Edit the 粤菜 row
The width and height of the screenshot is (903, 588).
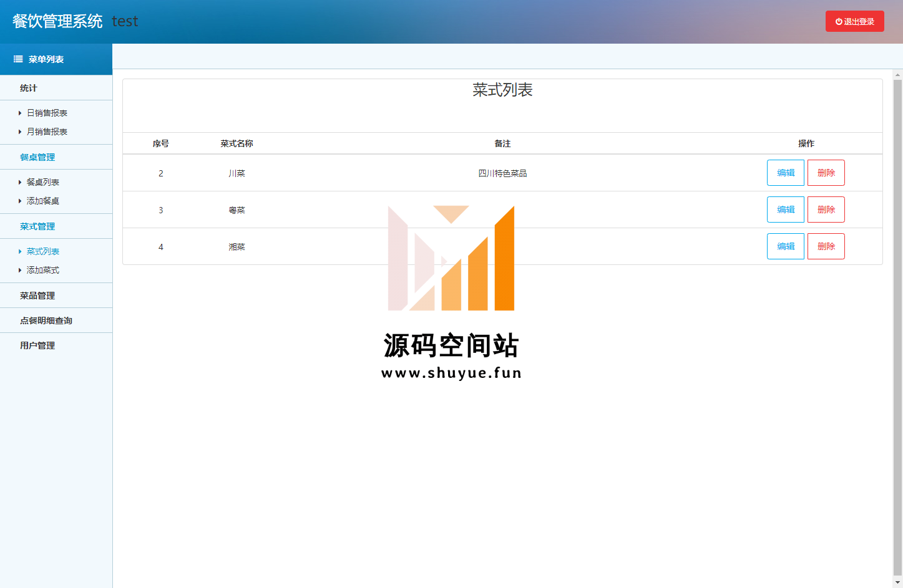click(786, 210)
